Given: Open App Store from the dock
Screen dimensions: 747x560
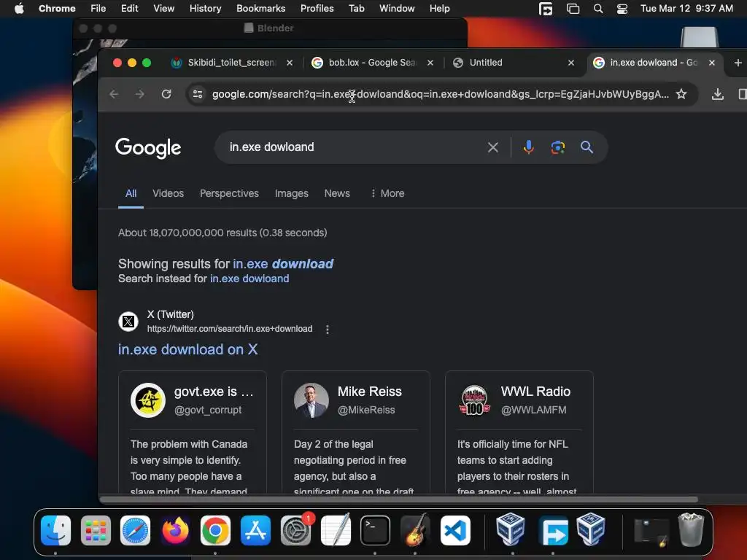Looking at the screenshot, I should pos(255,530).
